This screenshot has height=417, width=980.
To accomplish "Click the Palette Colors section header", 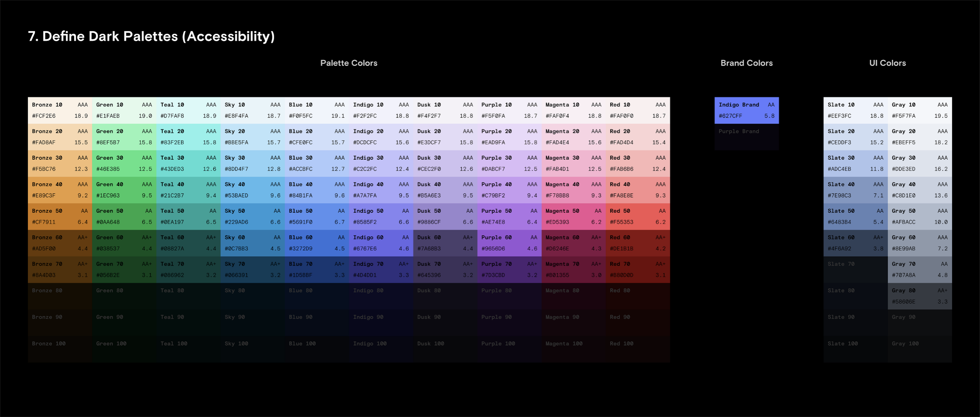I will 349,63.
